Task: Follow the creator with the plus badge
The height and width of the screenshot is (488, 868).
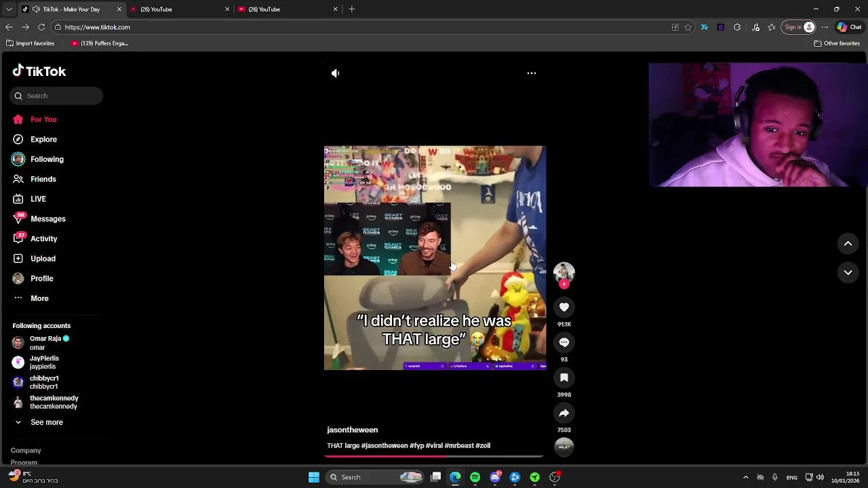Action: [x=564, y=284]
